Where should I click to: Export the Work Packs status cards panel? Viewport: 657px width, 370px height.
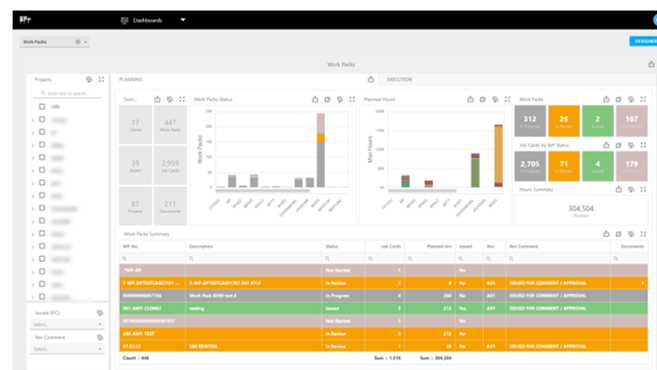click(606, 99)
